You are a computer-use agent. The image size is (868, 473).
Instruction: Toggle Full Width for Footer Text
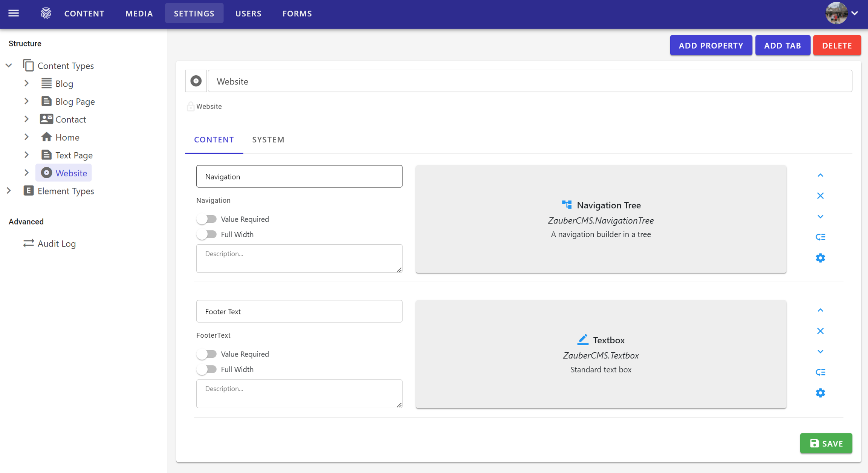pyautogui.click(x=206, y=369)
